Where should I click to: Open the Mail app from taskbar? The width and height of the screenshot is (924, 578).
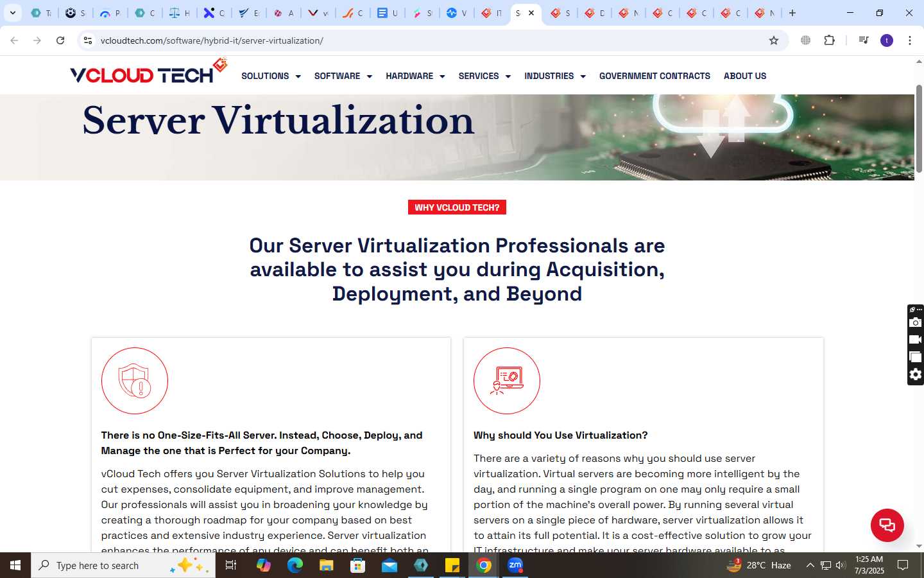point(389,565)
